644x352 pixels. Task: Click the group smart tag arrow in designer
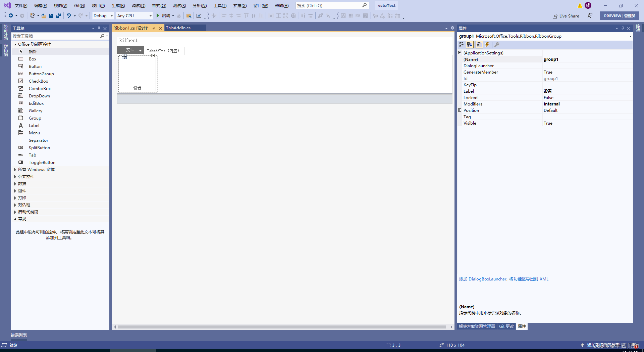point(153,55)
